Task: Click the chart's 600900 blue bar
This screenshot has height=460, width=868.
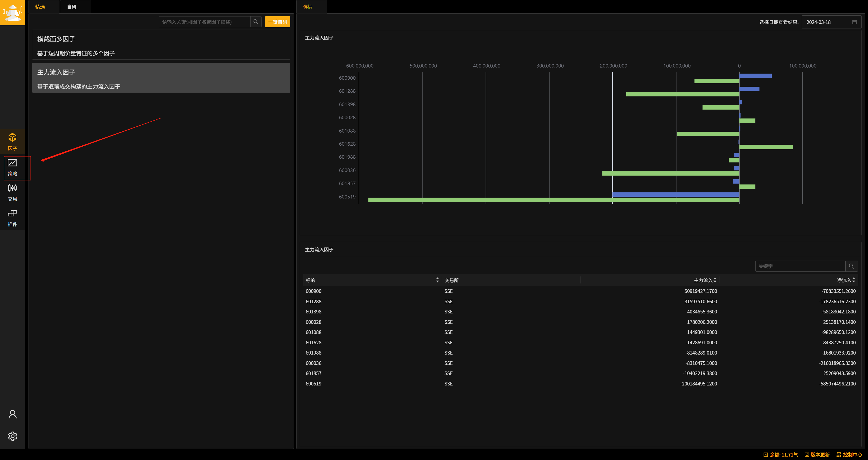Action: (x=755, y=76)
